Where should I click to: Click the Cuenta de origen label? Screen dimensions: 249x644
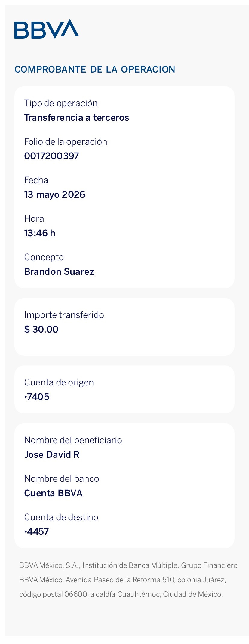tap(59, 382)
